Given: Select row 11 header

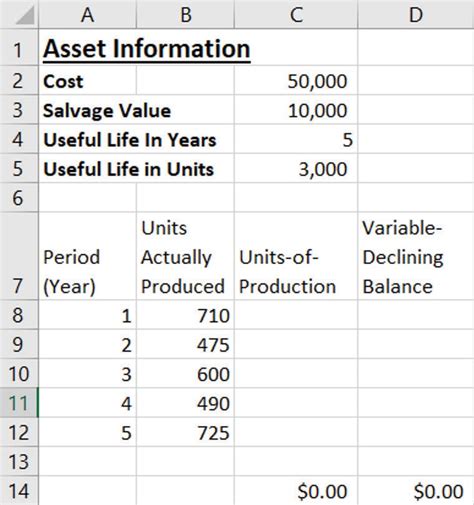Looking at the screenshot, I should tap(19, 403).
